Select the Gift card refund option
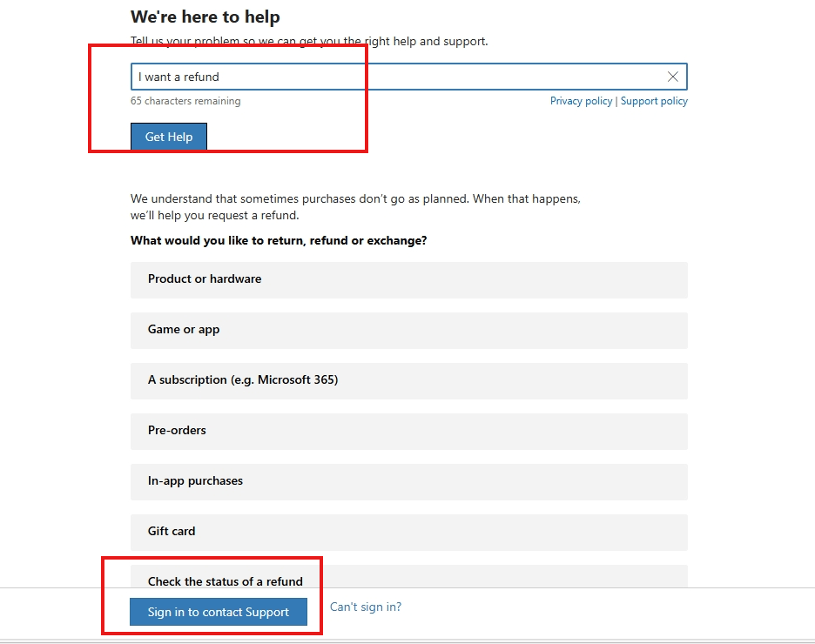Screen dimensions: 815x644 click(x=407, y=531)
